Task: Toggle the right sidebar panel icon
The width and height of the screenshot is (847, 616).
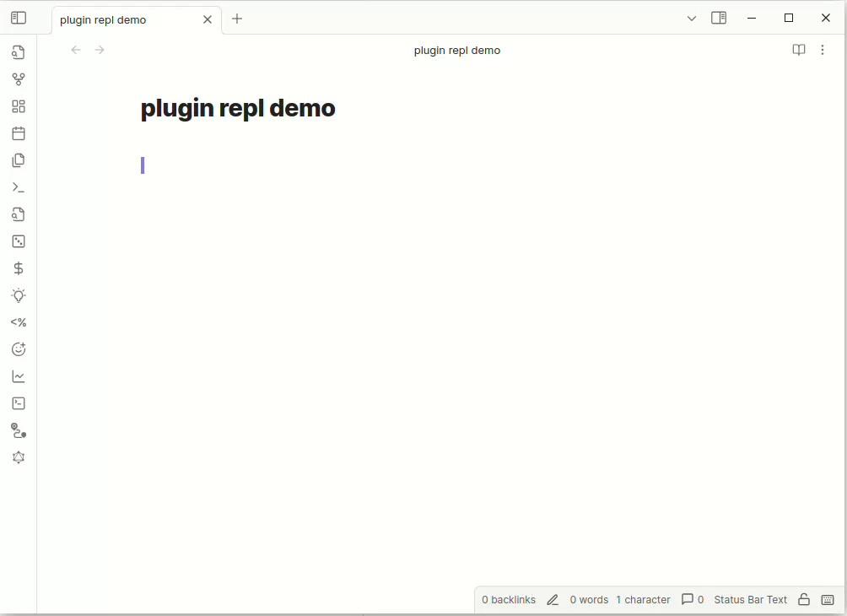Action: click(x=719, y=18)
